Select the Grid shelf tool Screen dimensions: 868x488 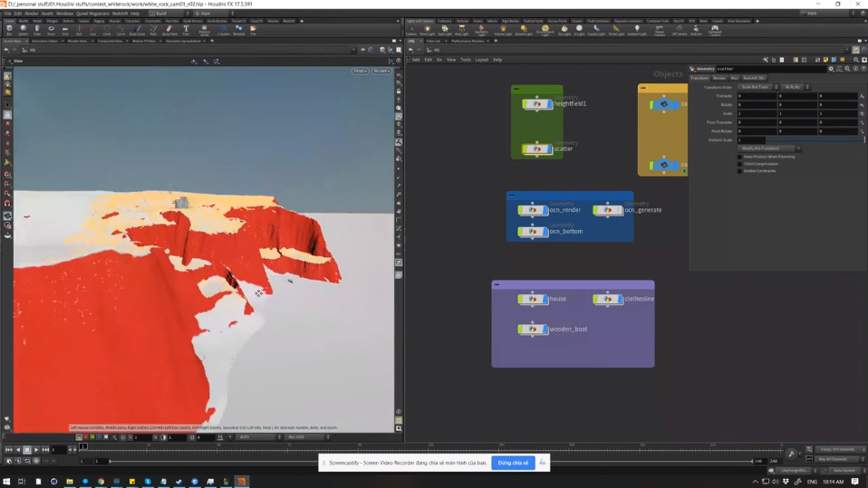(64, 30)
